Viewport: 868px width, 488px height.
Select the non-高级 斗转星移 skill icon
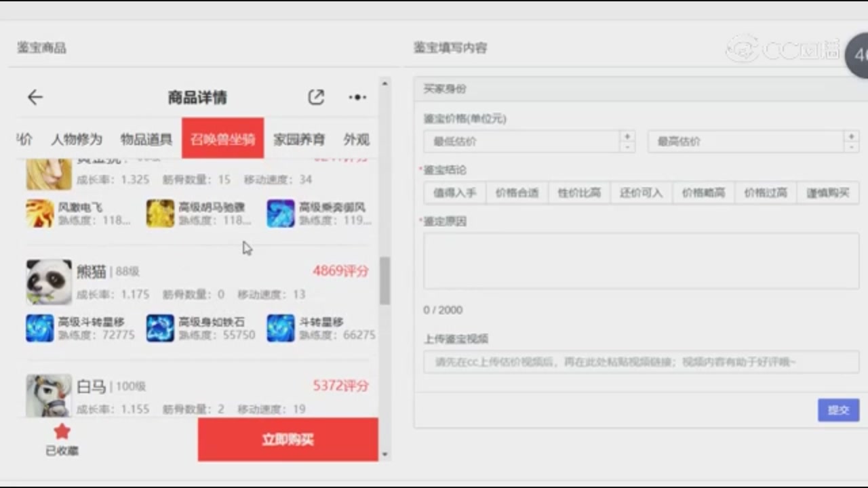pos(281,328)
